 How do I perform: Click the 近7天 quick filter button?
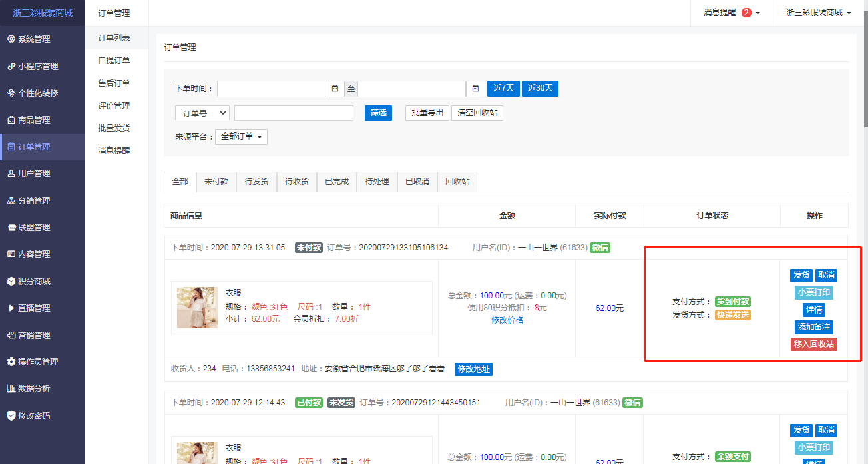point(503,89)
